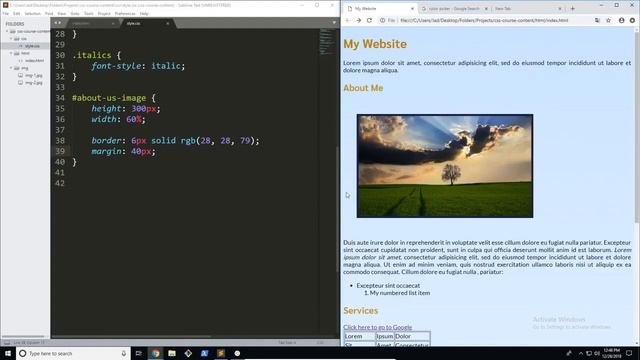The width and height of the screenshot is (640, 360).
Task: Click the 'My numbered list item' text
Action: click(400, 293)
